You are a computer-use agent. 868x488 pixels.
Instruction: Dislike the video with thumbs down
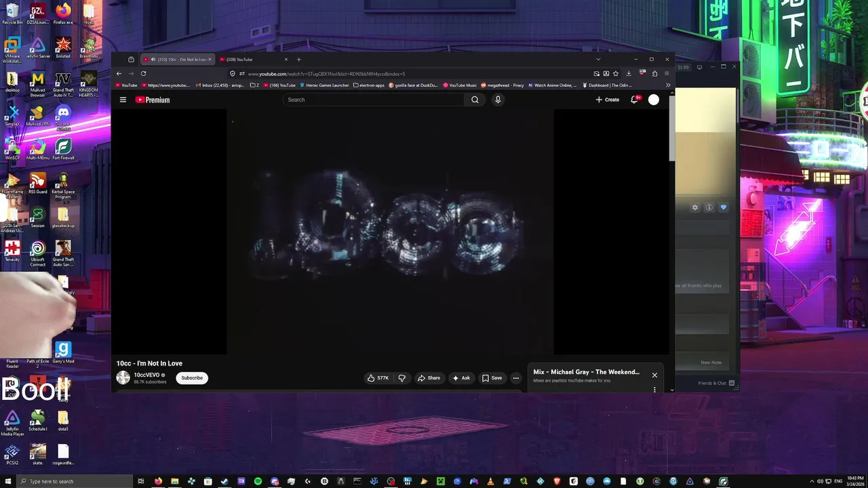(x=401, y=378)
